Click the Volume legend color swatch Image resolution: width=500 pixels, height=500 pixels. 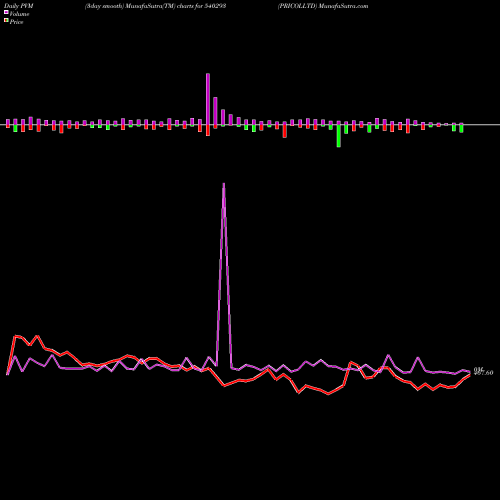(x=6, y=12)
